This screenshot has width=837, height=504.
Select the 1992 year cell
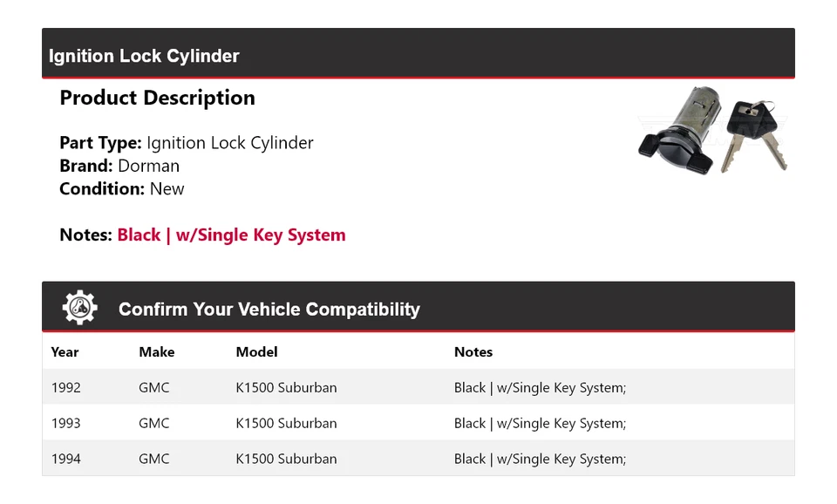click(65, 388)
